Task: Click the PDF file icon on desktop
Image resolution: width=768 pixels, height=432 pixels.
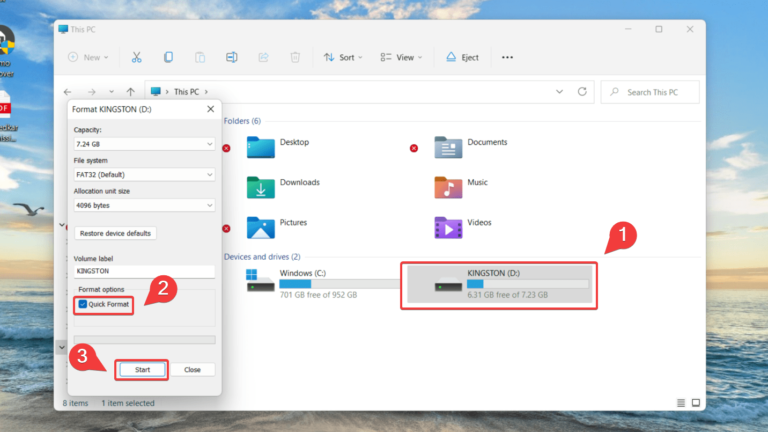Action: click(5, 105)
